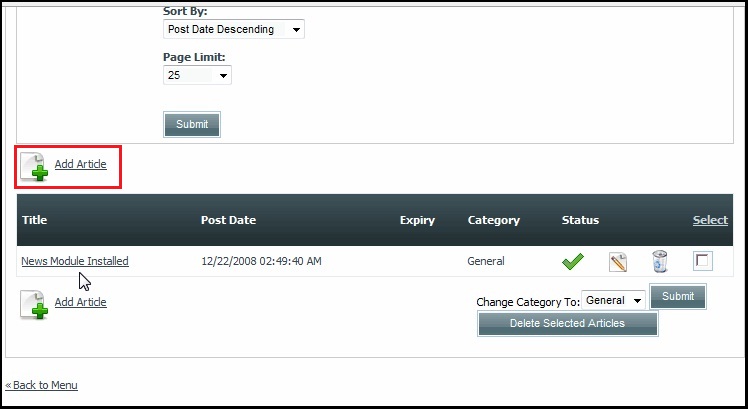Click Delete Selected Articles button
748x409 pixels.
[x=568, y=324]
